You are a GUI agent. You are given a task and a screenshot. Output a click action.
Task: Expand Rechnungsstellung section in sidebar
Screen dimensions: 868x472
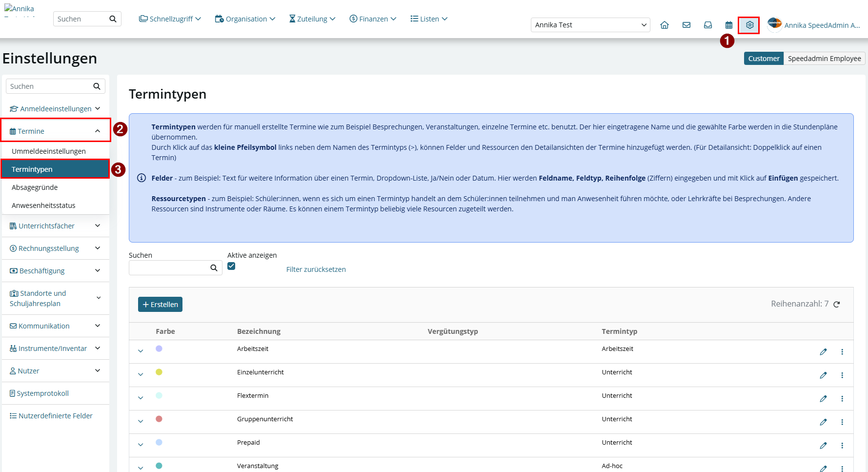tap(56, 248)
